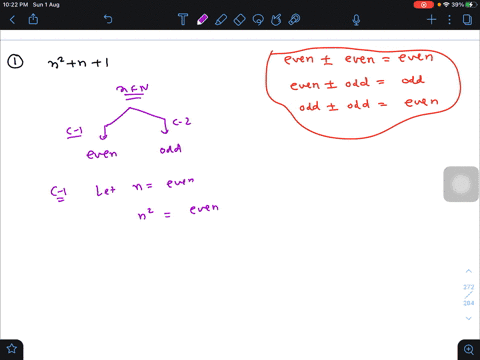The image size is (480, 360).
Task: Open the sticker shapes tool
Action: point(276,20)
